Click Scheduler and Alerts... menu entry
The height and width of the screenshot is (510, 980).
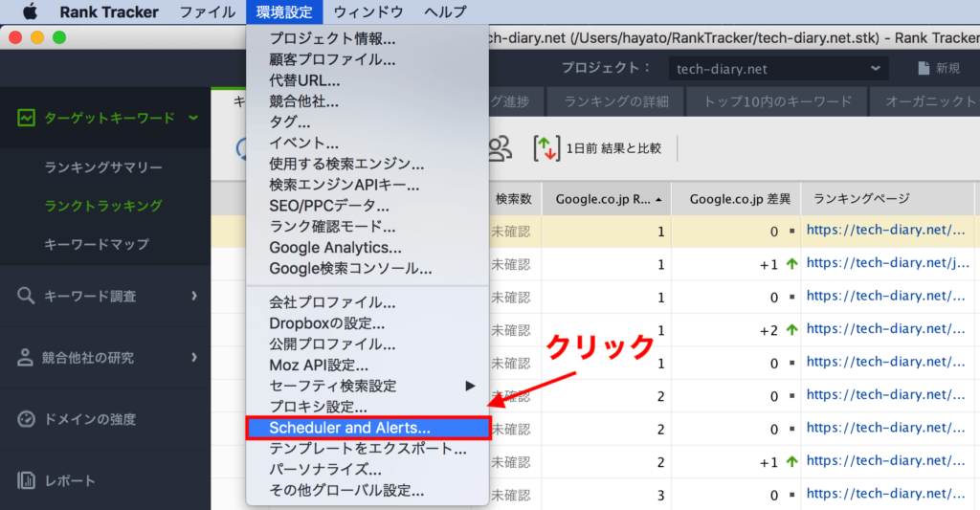(x=368, y=428)
